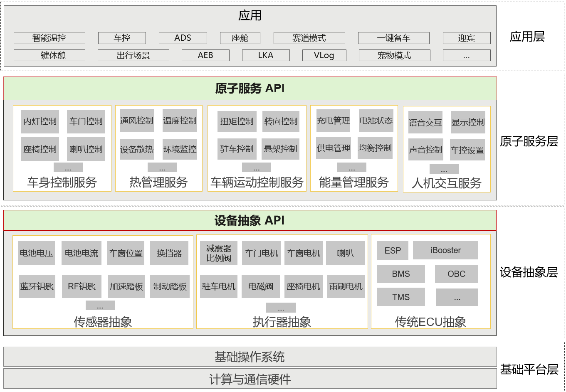Expand the 传感器抽象 group ellipsis

[99, 306]
